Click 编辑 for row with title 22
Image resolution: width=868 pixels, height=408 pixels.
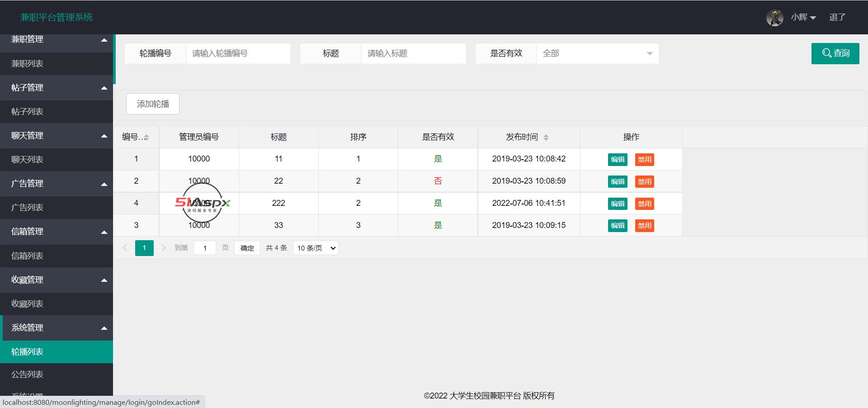pos(618,181)
